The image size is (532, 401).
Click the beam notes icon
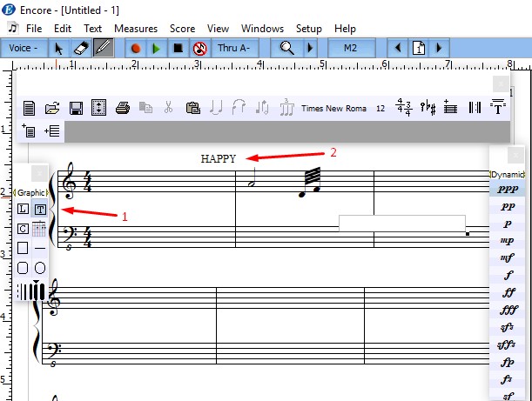pos(216,108)
